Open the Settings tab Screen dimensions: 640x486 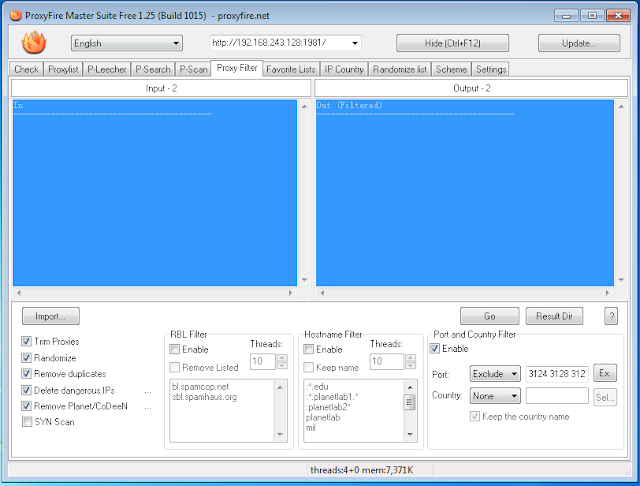pos(491,69)
